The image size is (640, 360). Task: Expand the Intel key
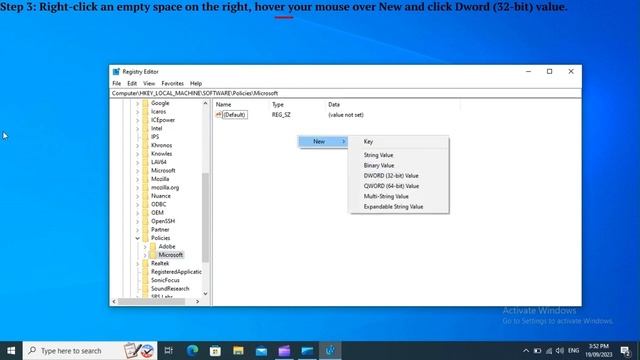click(138, 128)
